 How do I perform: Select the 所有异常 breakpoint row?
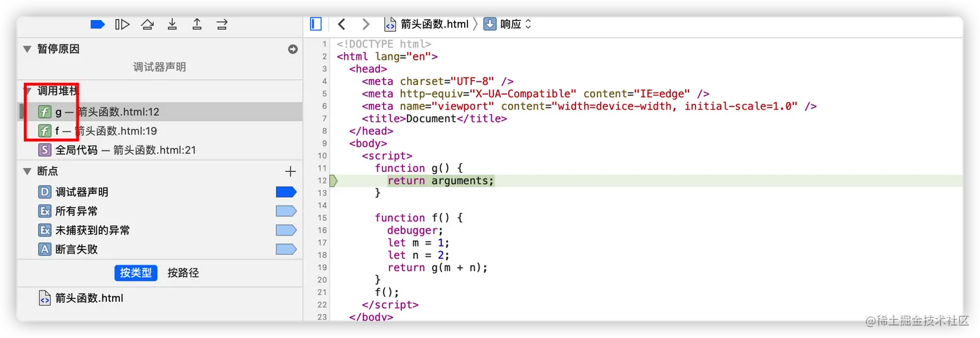(x=160, y=211)
